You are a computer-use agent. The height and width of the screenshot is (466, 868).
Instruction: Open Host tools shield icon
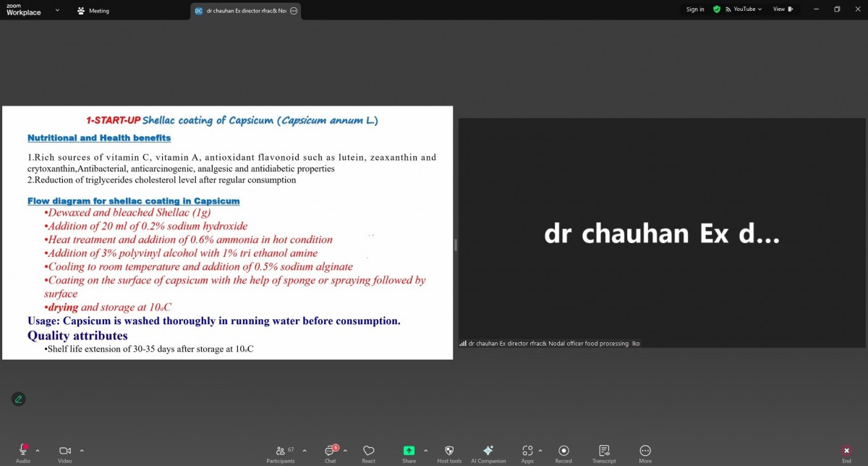pyautogui.click(x=449, y=453)
